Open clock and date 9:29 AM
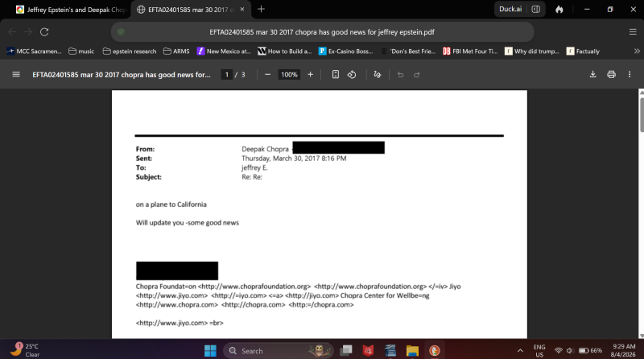The image size is (644, 359). [623, 350]
